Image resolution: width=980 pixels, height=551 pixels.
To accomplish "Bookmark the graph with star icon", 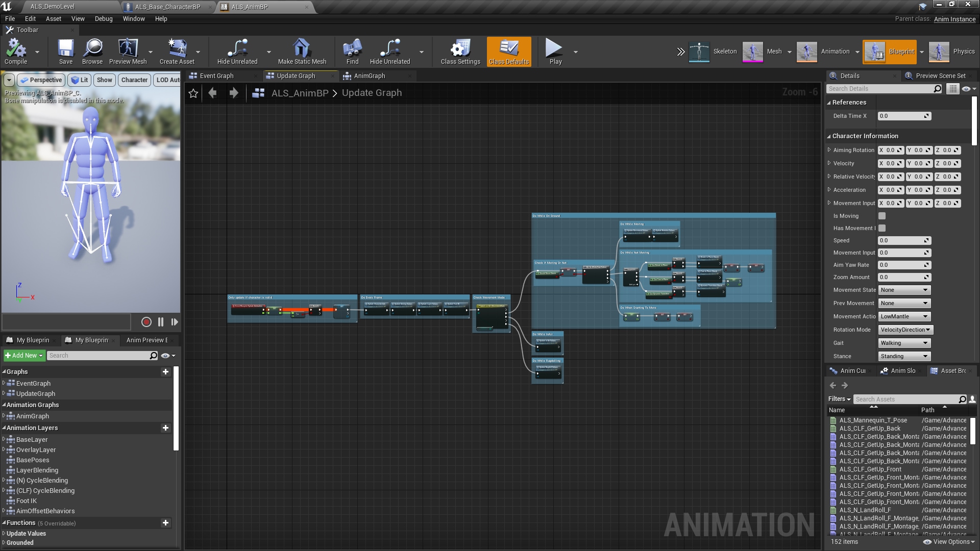I will [x=193, y=93].
